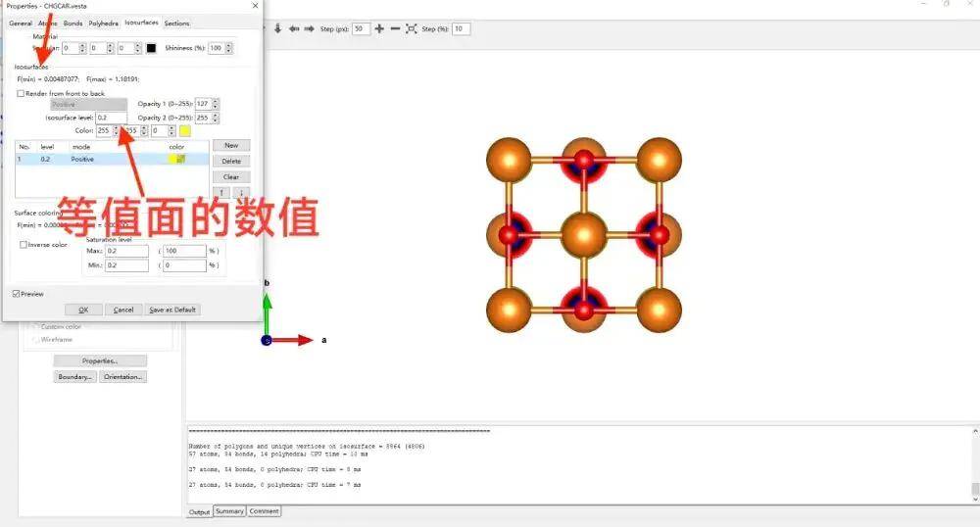Adjust the Opacity 1 spinner arrows
The image size is (980, 527).
[x=216, y=104]
